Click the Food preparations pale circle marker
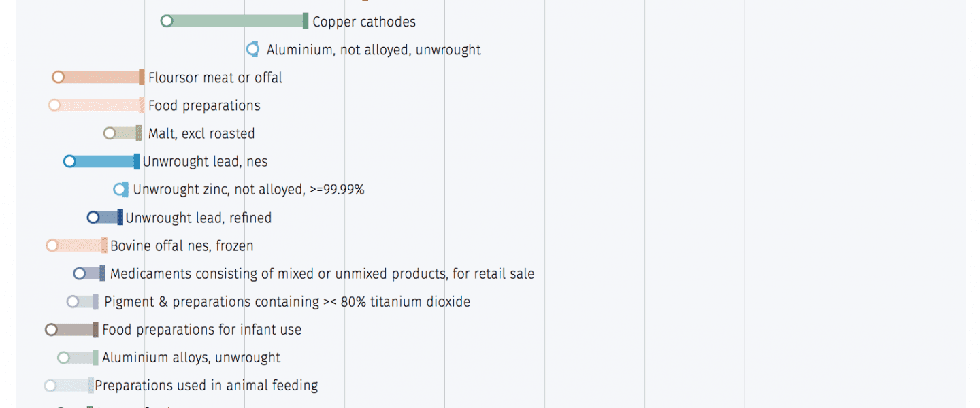This screenshot has width=980, height=408. pos(54,105)
